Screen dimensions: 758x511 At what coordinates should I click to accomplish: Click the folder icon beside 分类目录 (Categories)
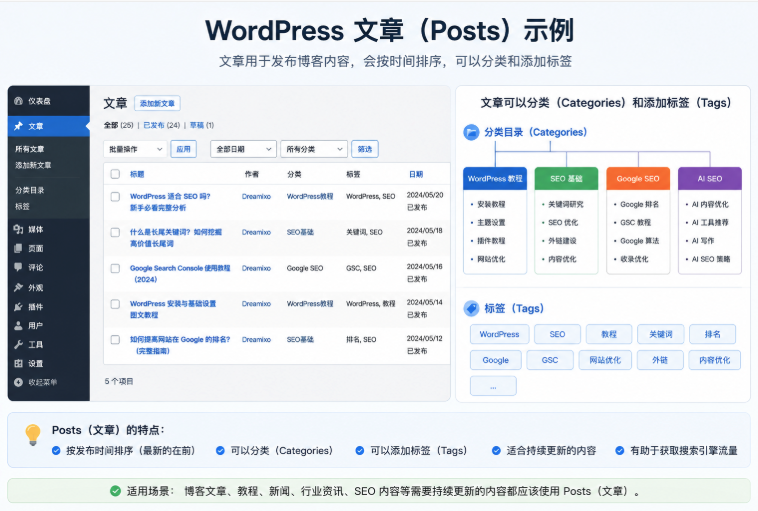[471, 132]
